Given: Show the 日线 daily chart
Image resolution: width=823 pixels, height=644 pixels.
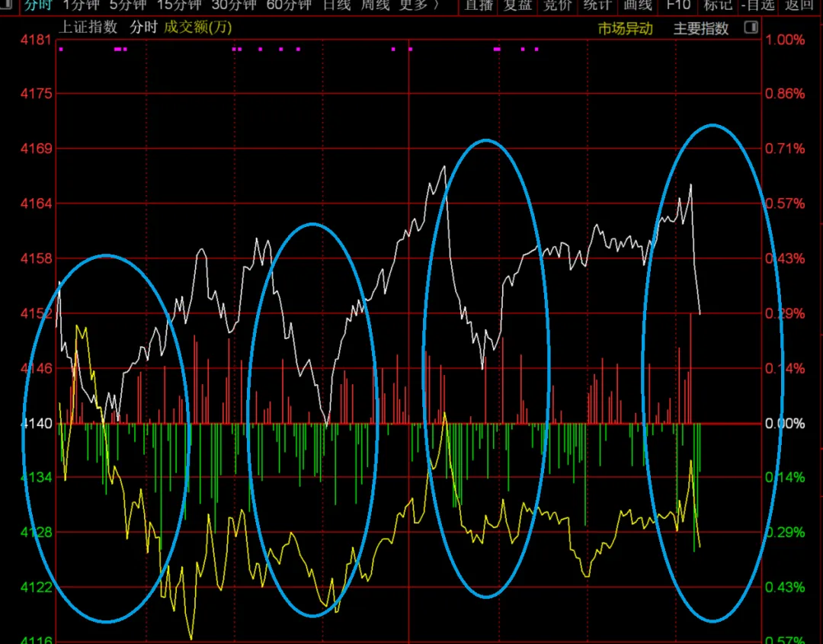Looking at the screenshot, I should (337, 5).
